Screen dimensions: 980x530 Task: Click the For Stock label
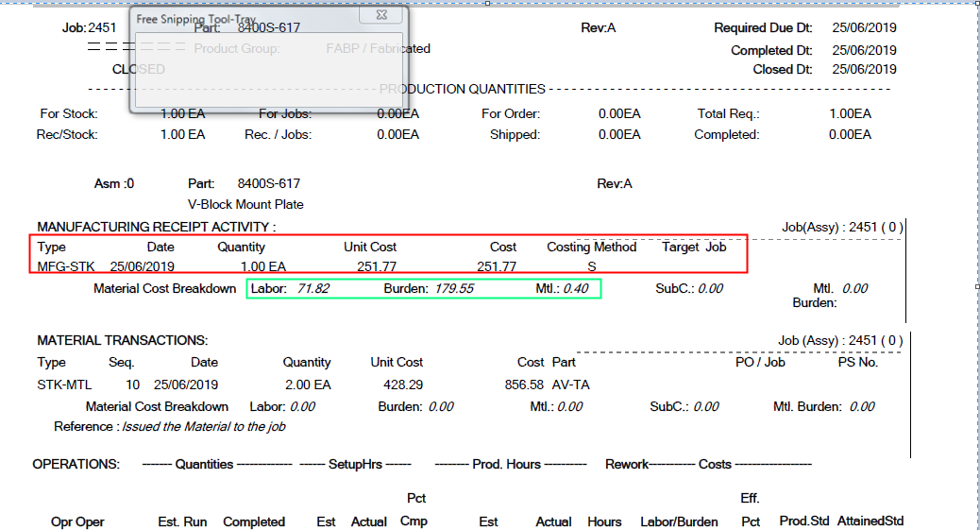pos(69,113)
